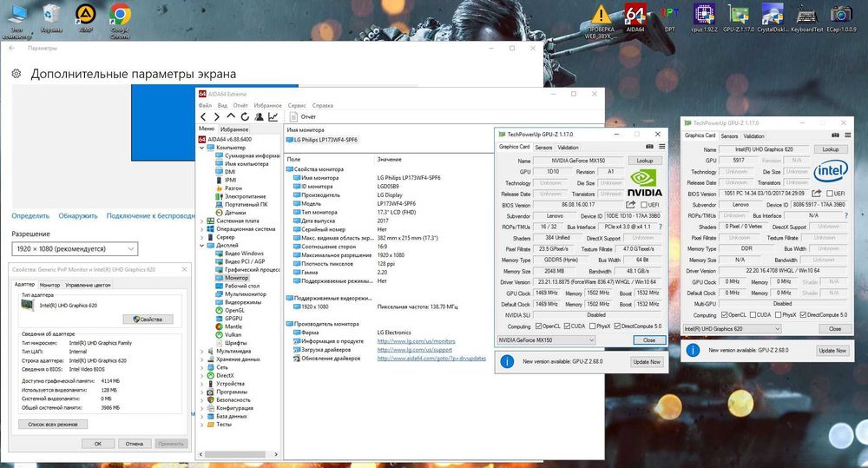Screen dimensions: 868x468
Task: Open the Google Chrome desktop shortcut
Action: coord(120,21)
